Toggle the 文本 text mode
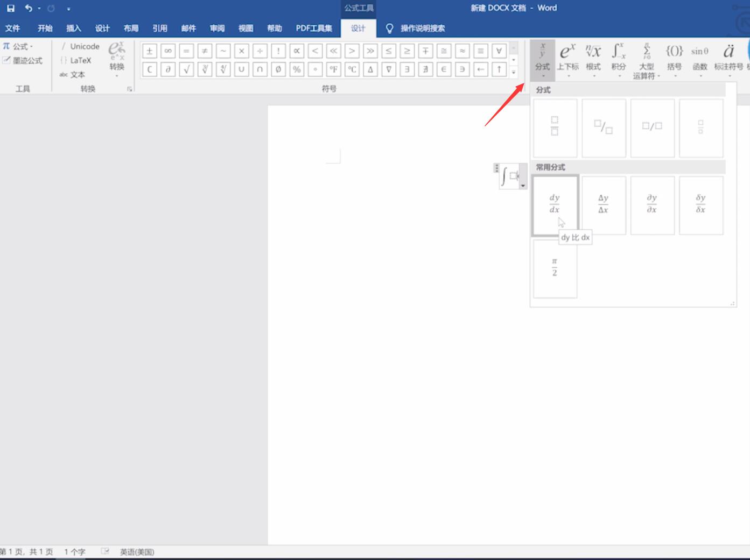The width and height of the screenshot is (750, 560). [72, 75]
